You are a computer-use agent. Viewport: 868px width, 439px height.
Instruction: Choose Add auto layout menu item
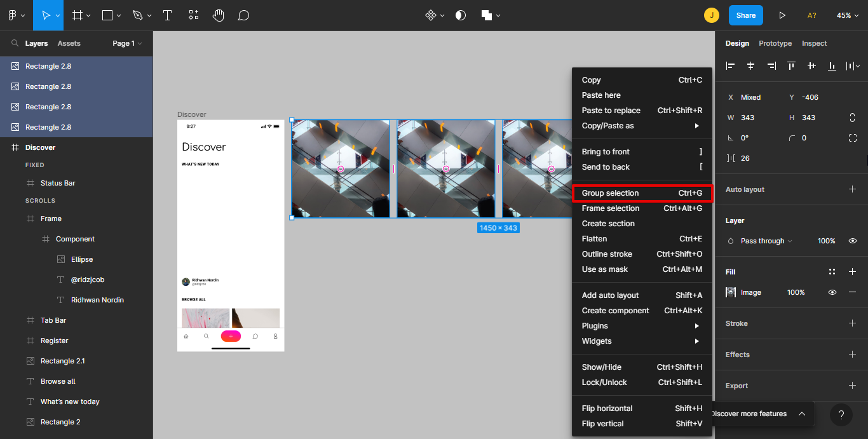point(642,295)
